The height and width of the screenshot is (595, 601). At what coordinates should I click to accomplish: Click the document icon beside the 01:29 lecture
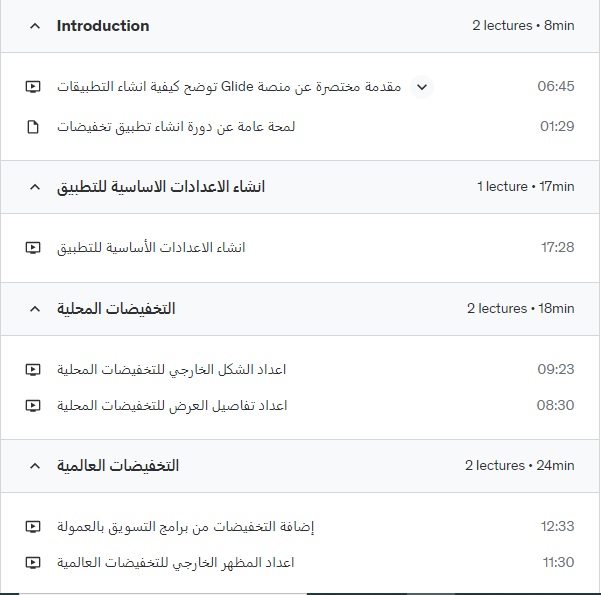(x=33, y=127)
